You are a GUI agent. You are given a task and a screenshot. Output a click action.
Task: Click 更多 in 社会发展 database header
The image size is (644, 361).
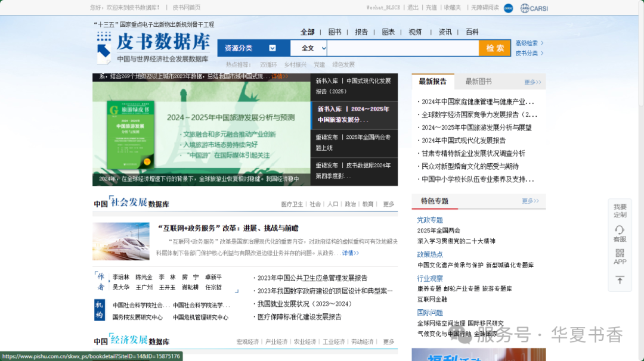(x=389, y=204)
